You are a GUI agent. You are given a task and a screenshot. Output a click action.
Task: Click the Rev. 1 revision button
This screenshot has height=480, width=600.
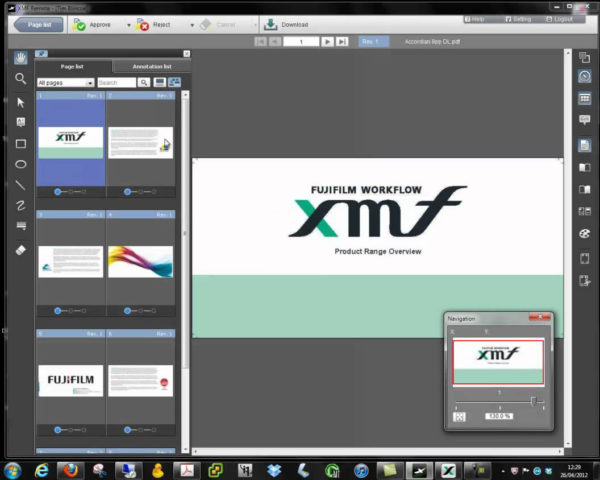[x=373, y=41]
